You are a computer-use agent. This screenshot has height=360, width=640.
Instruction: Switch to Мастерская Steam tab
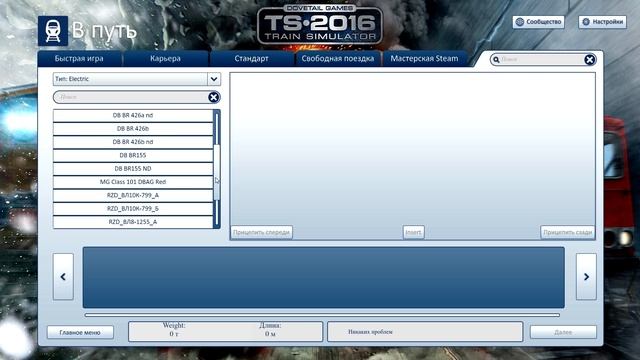tap(424, 58)
